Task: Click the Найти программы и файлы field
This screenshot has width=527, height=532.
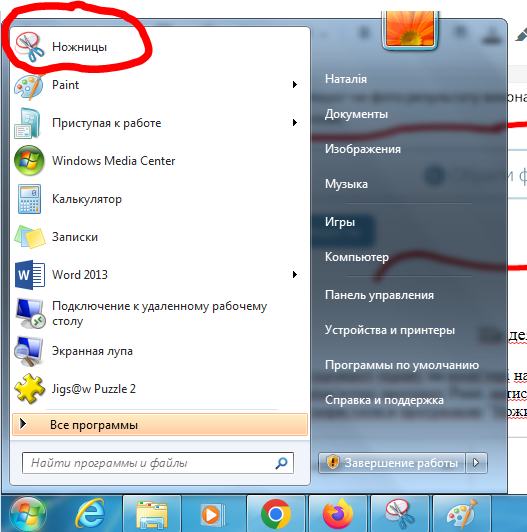Action: 158,463
